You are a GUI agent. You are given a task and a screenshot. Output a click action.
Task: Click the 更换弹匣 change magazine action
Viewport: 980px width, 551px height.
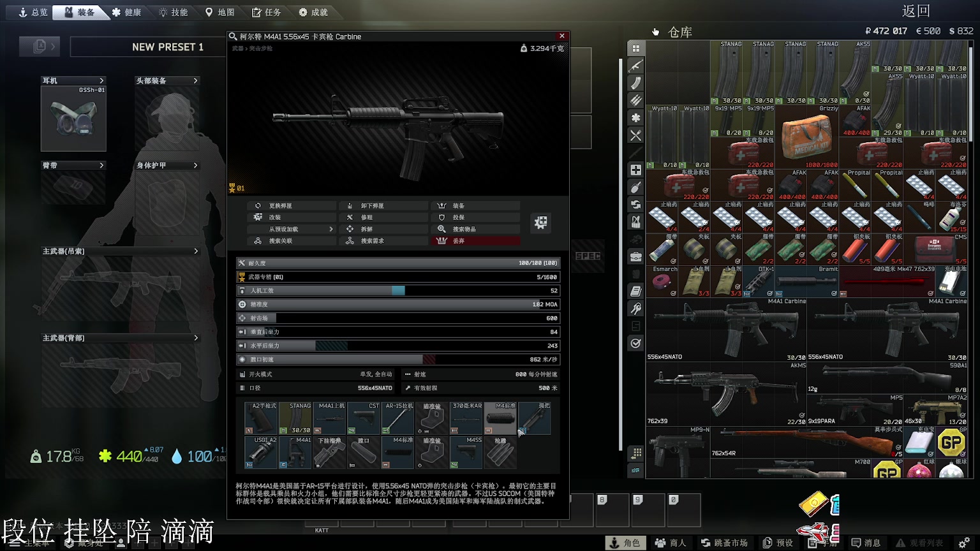291,205
